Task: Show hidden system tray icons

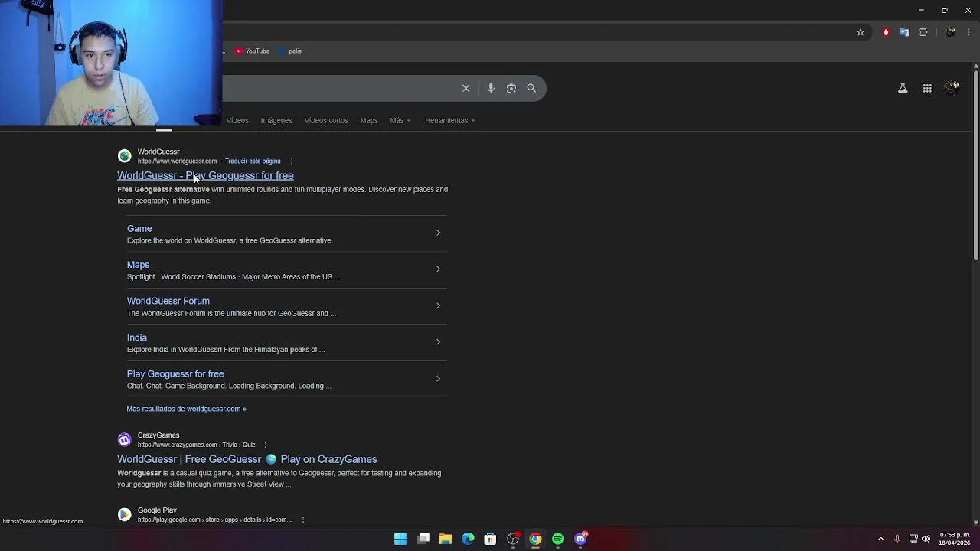Action: tap(880, 539)
